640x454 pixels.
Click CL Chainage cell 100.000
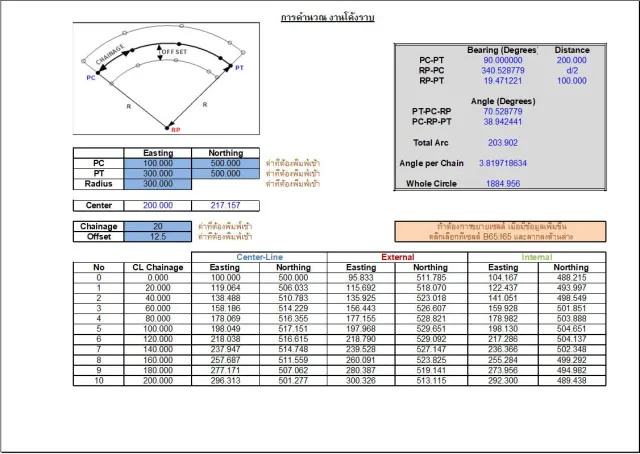158,329
